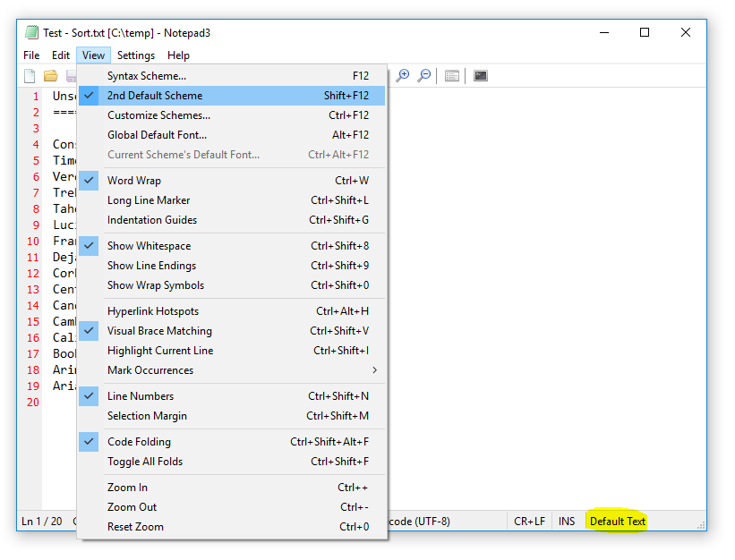
Task: Toggle off Word Wrap
Action: (x=232, y=181)
